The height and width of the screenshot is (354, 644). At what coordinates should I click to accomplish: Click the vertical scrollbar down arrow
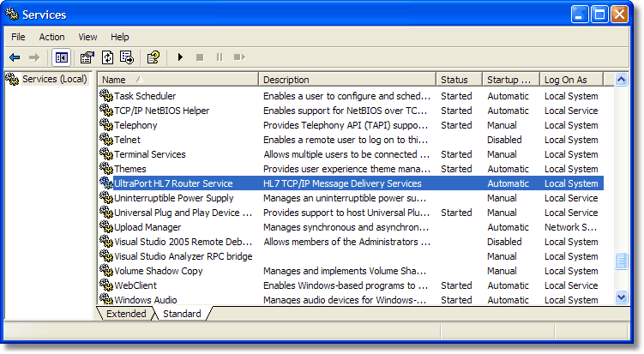click(x=622, y=297)
